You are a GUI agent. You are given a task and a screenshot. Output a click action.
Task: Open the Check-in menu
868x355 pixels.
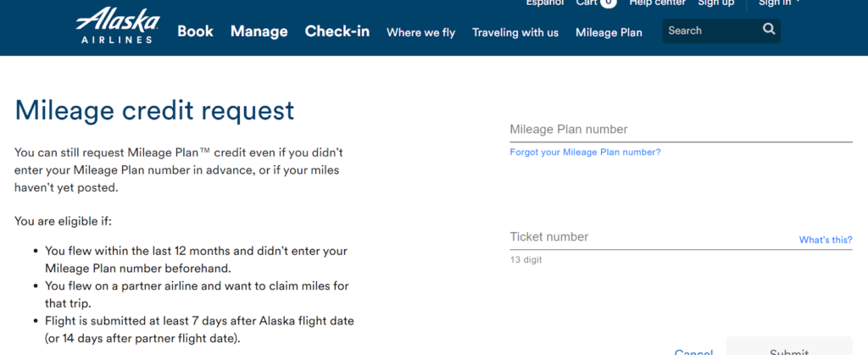(x=337, y=31)
